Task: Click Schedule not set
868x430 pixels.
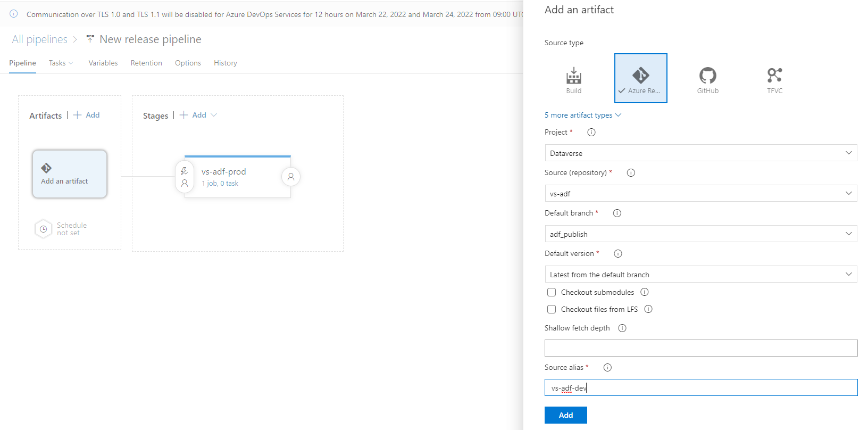Action: pyautogui.click(x=72, y=229)
